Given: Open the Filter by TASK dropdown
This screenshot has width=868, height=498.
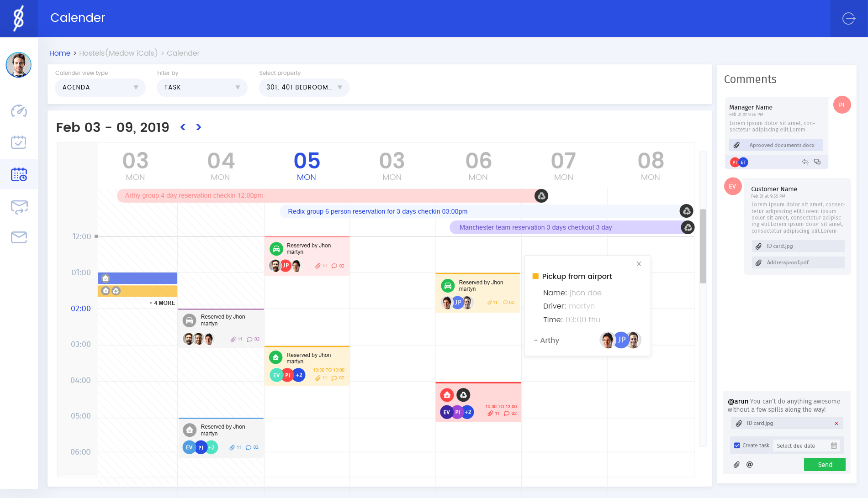Looking at the screenshot, I should click(202, 88).
